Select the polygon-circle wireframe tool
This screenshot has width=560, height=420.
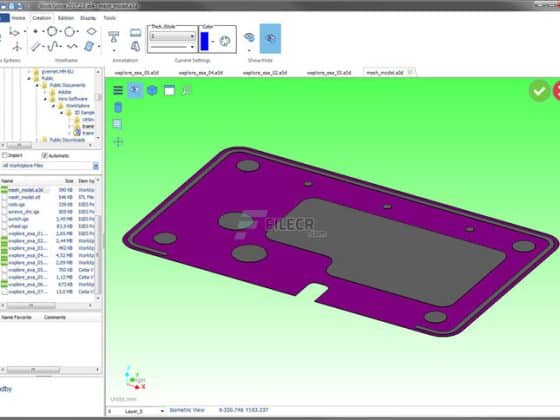[52, 31]
